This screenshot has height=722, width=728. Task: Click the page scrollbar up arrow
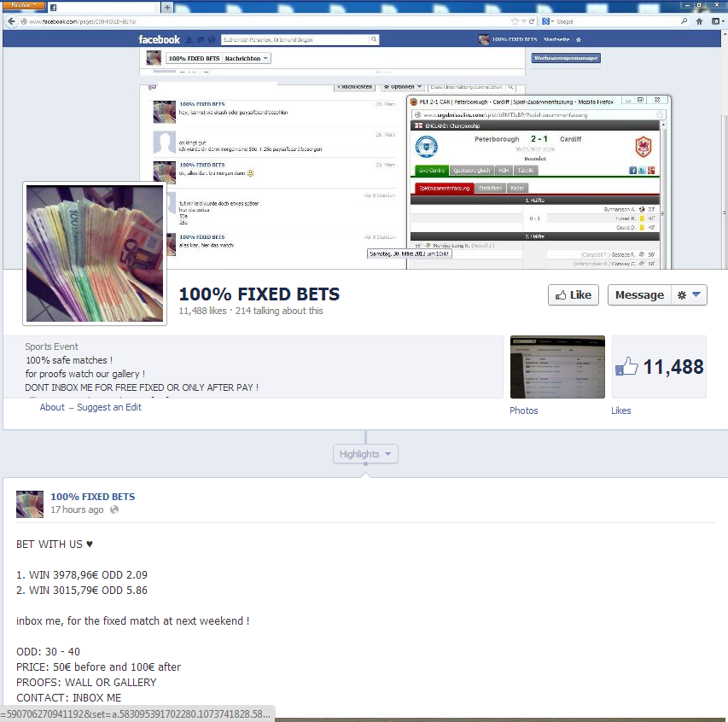(725, 34)
